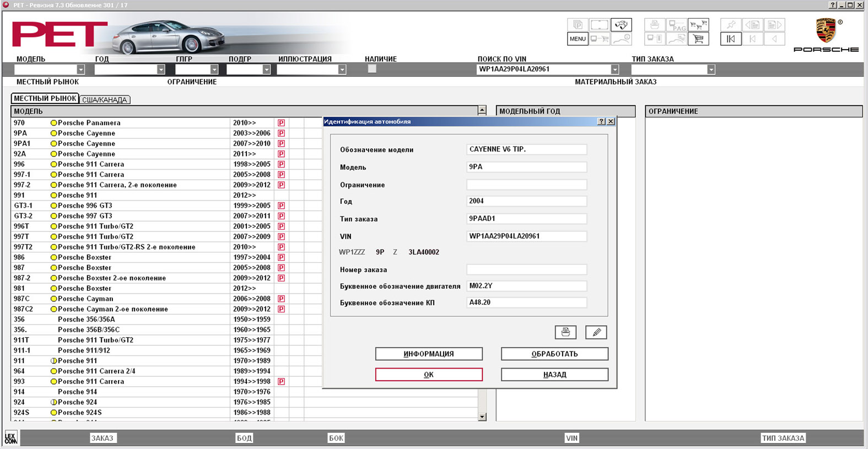Viewport: 868px width, 449px height.
Task: Click the red P marker for Porsche Panamera
Action: [281, 123]
